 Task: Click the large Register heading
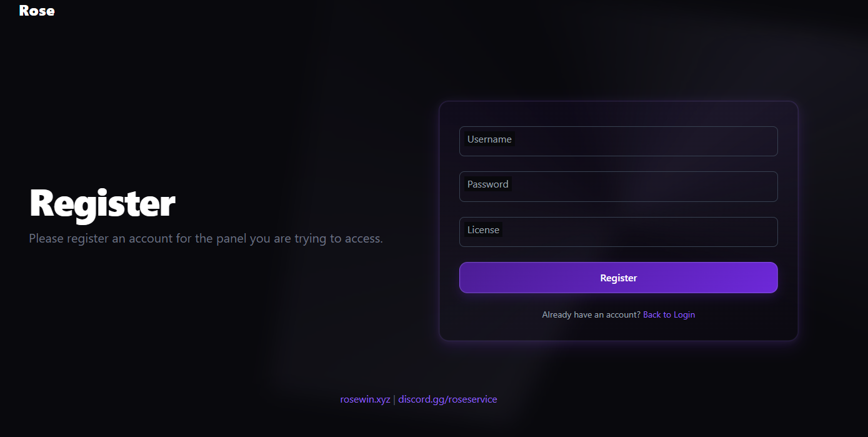[x=102, y=203]
